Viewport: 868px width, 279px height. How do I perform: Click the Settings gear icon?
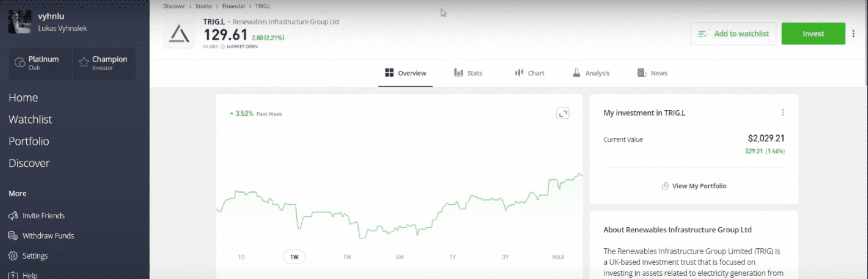(13, 256)
